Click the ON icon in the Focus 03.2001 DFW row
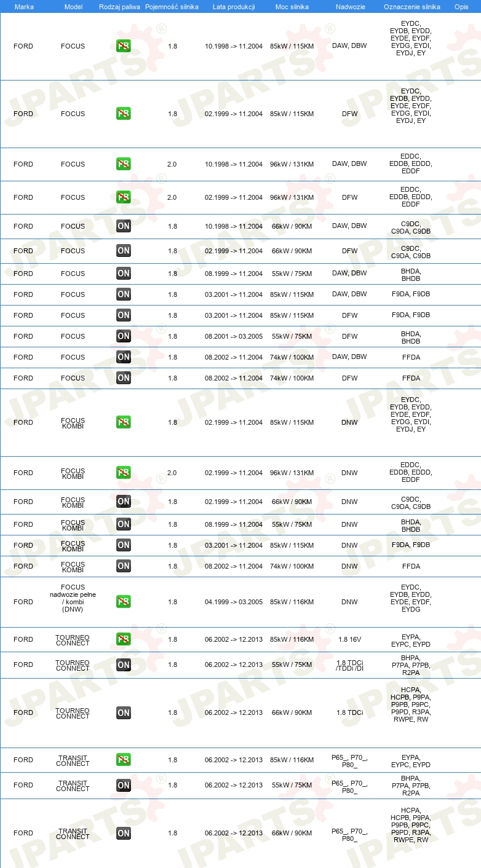This screenshot has width=481, height=868. 124,315
